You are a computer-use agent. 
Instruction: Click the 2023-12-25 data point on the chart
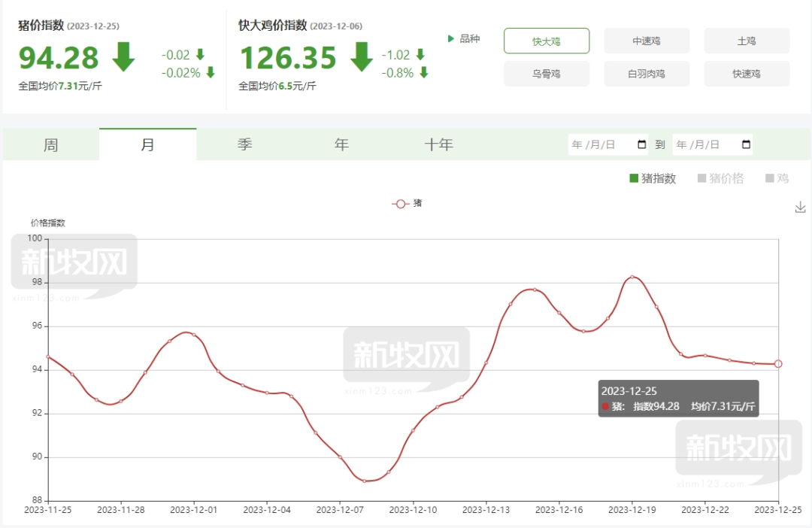point(778,364)
